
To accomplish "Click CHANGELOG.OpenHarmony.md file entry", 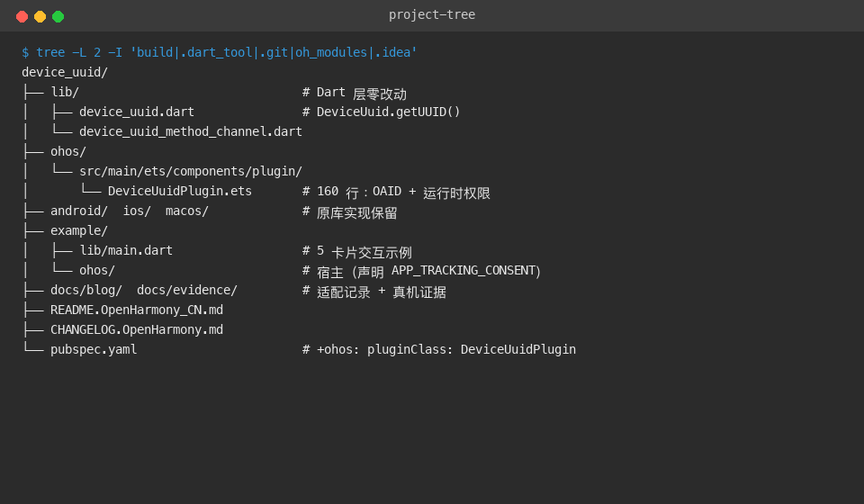I will click(x=137, y=330).
